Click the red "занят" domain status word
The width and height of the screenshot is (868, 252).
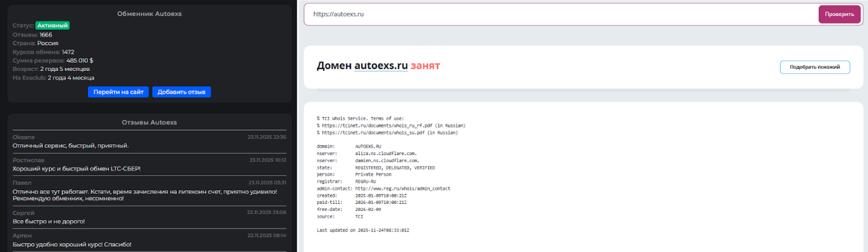click(425, 66)
